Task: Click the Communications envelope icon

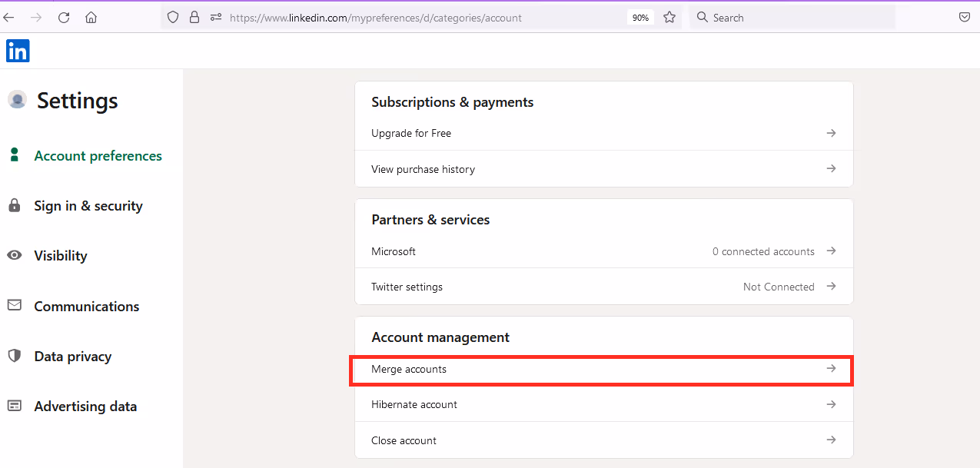Action: click(14, 305)
